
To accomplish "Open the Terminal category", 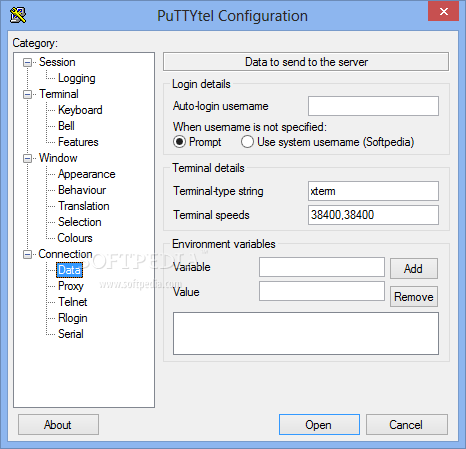I will [59, 94].
